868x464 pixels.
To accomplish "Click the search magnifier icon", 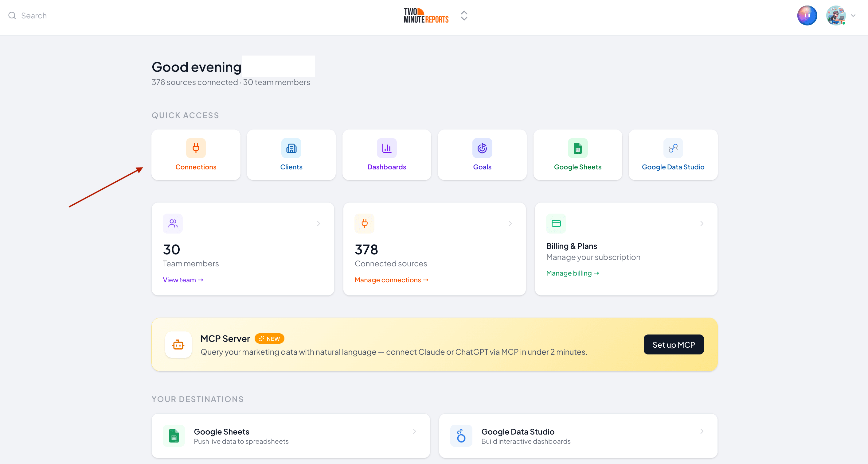I will point(12,15).
